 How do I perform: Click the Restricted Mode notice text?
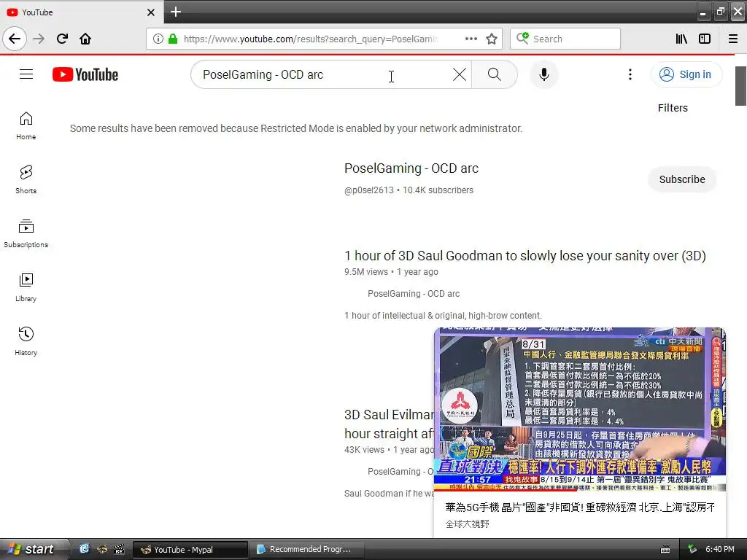(296, 128)
